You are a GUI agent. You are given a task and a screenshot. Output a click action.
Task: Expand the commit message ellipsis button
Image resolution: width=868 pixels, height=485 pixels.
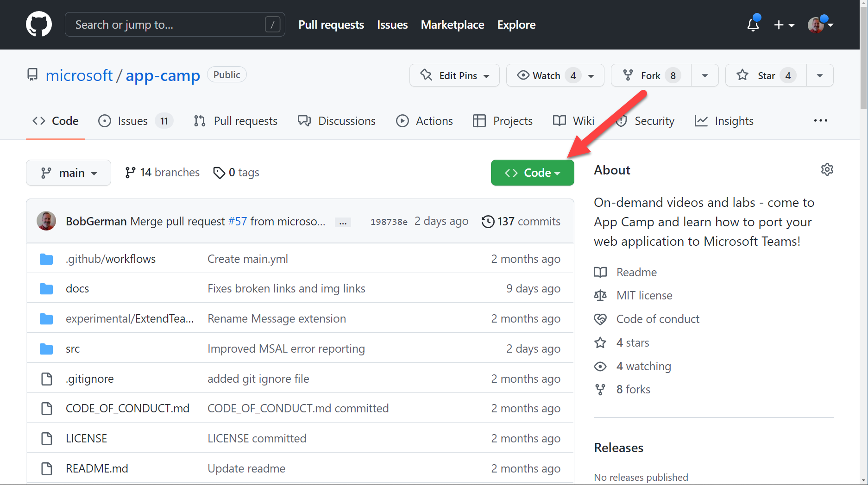[x=343, y=222]
